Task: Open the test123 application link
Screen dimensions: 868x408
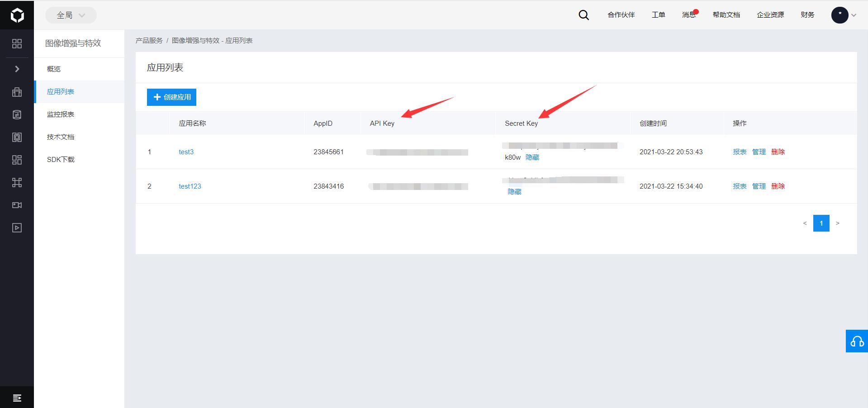Action: tap(190, 186)
